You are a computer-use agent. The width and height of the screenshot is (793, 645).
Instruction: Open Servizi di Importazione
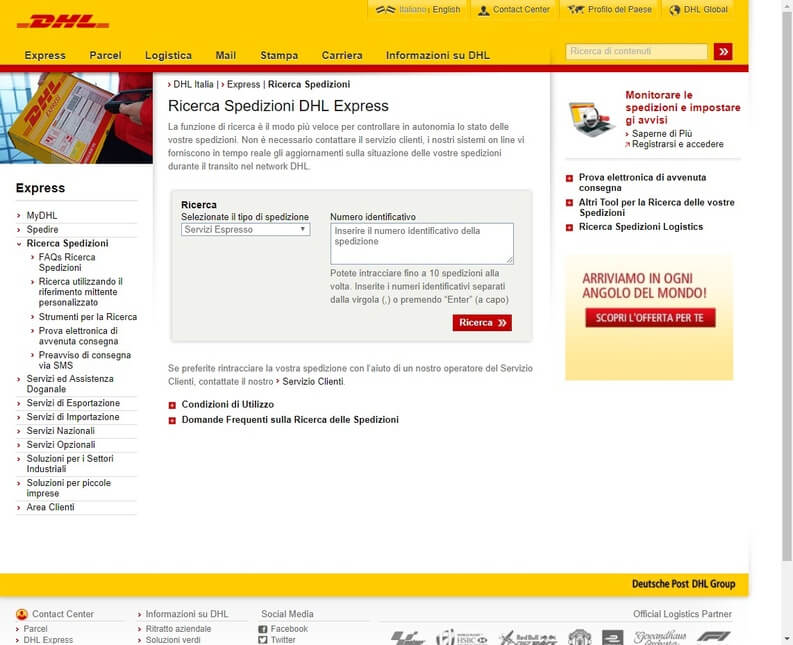(73, 417)
